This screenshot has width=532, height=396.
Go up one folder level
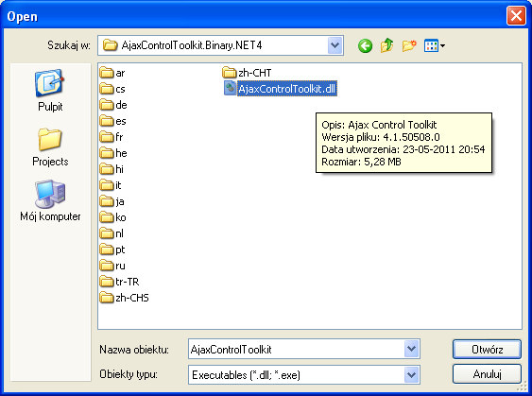[386, 45]
